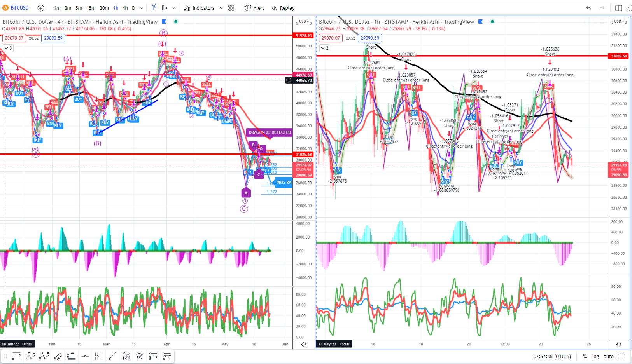Image resolution: width=632 pixels, height=364 pixels.
Task: Click the clock time 07:54:05 (UTC-6)
Action: click(x=552, y=356)
